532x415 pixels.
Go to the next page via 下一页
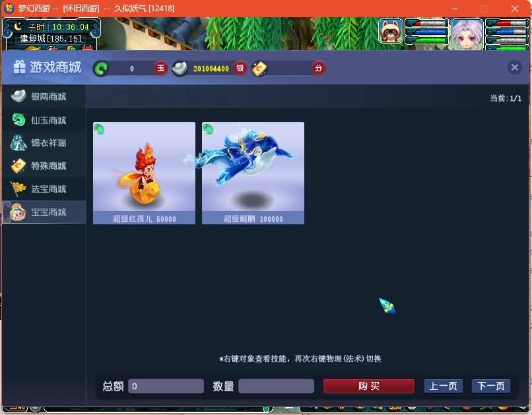coord(491,386)
